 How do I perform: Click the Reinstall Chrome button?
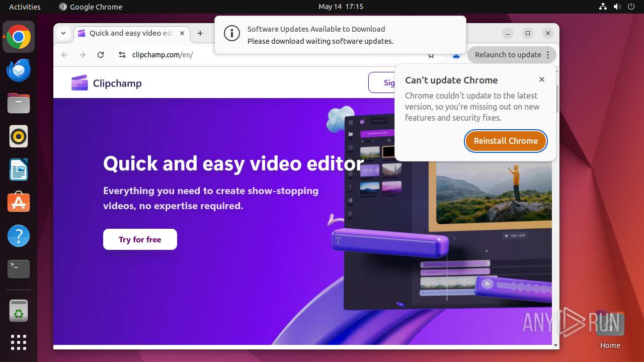tap(506, 141)
